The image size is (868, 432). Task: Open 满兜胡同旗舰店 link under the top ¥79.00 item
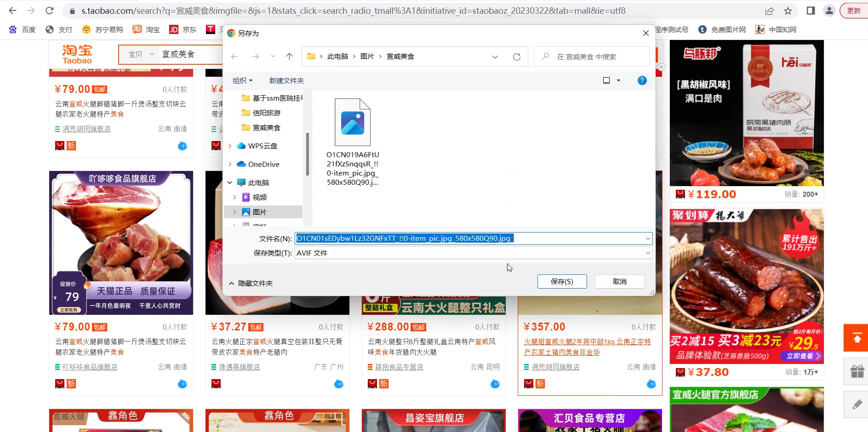(86, 129)
